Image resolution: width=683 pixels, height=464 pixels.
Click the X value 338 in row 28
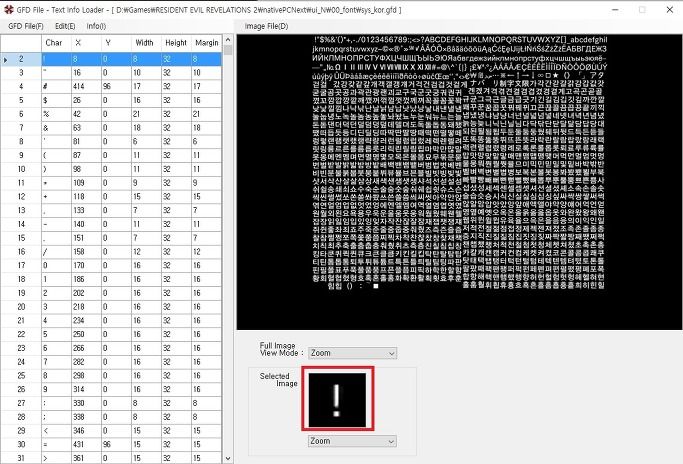(86, 417)
